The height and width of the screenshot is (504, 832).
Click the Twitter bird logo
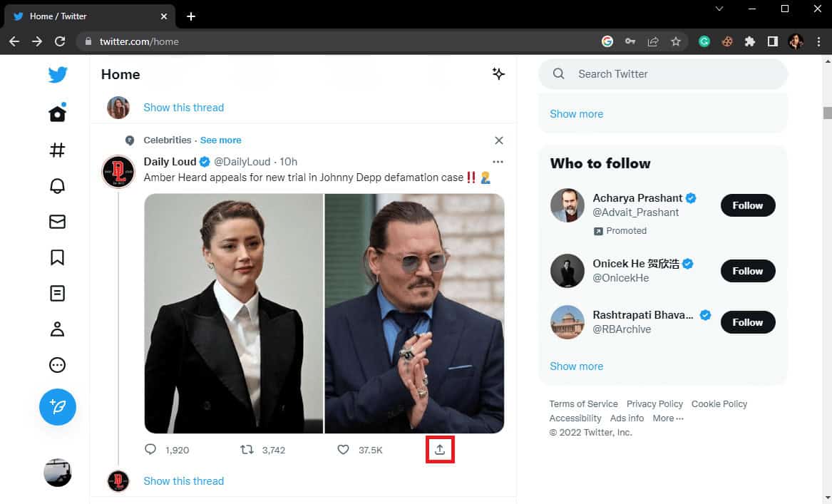point(57,74)
